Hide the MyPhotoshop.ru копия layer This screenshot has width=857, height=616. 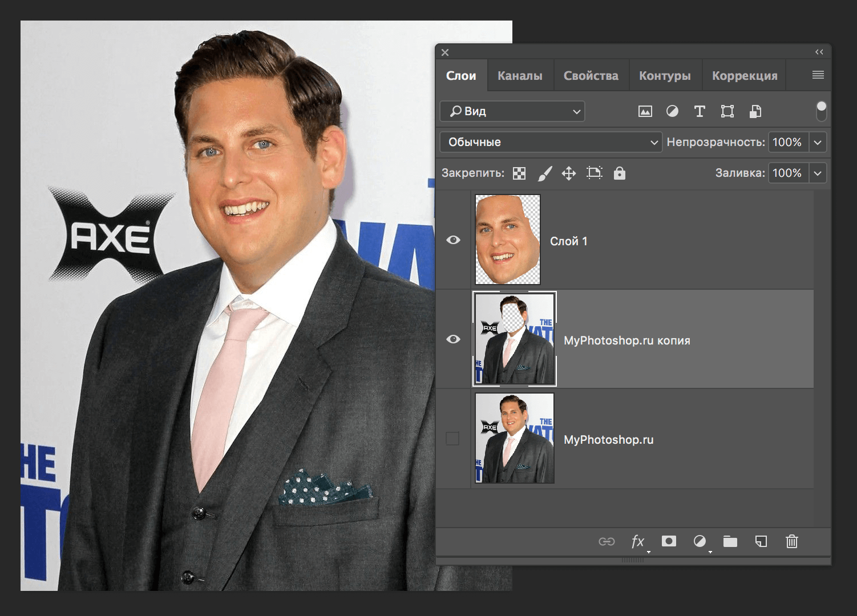coord(453,339)
